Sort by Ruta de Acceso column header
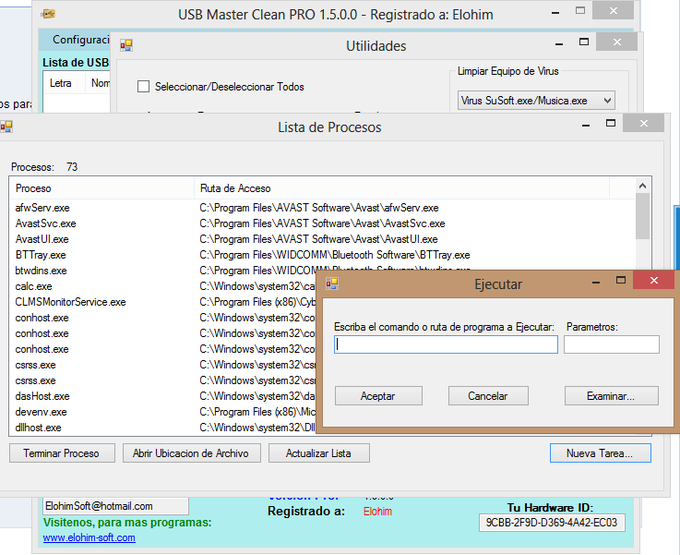 [x=402, y=188]
